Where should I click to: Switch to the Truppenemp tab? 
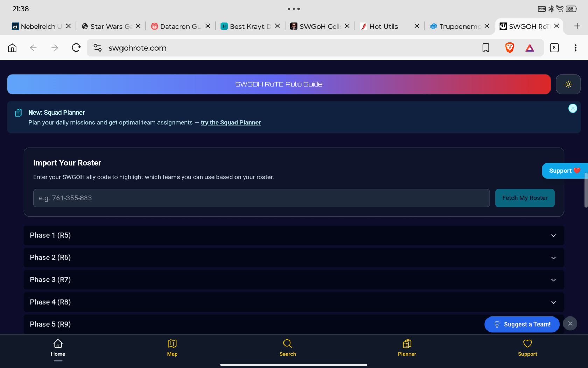point(456,26)
